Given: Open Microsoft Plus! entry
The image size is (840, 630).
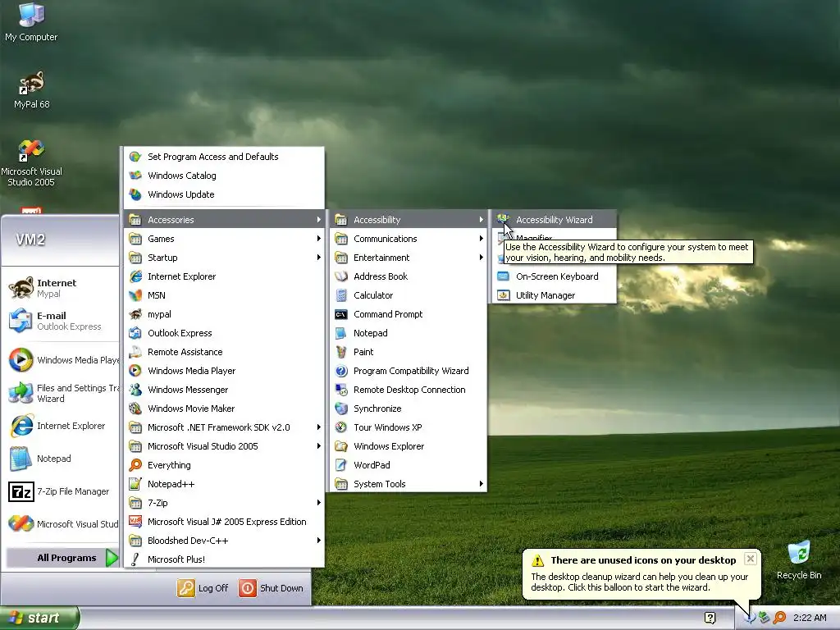Looking at the screenshot, I should click(224, 559).
